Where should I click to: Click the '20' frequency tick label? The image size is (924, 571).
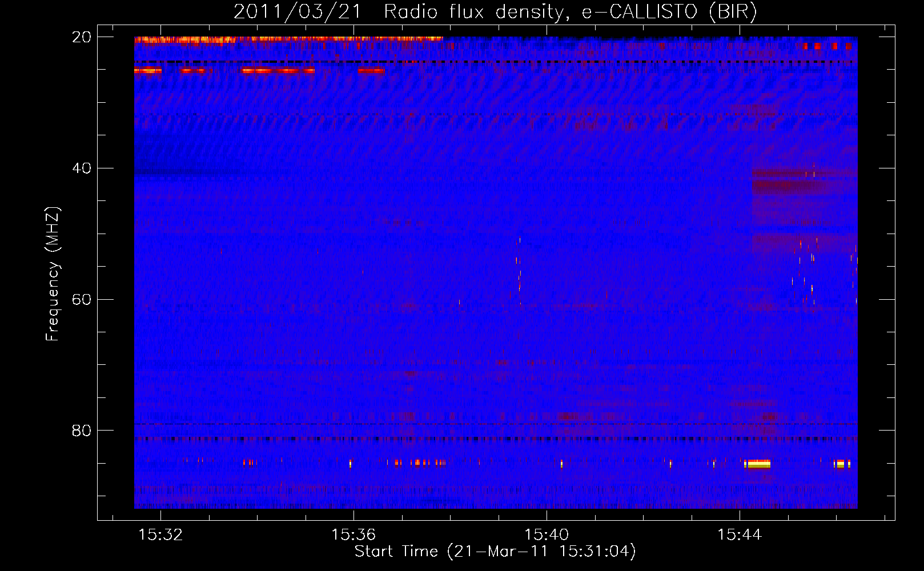(x=81, y=37)
